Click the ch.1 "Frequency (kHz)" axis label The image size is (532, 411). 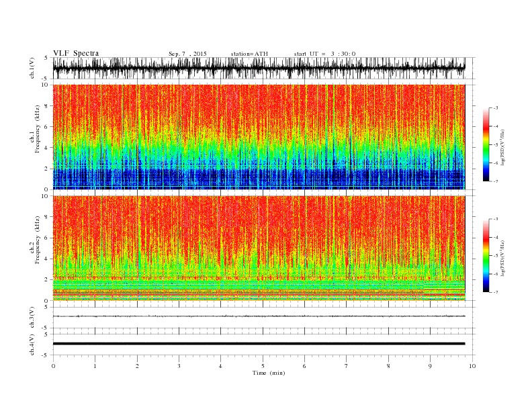pos(38,129)
